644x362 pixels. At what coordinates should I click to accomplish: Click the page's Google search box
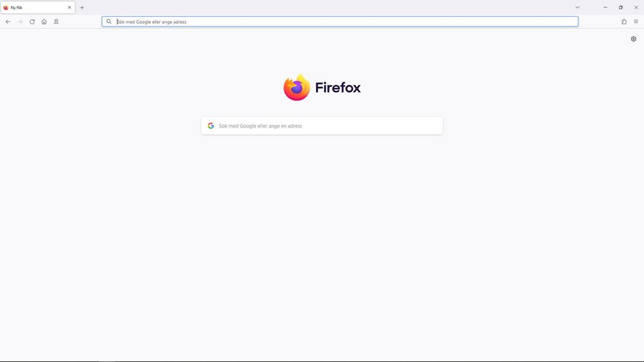click(322, 126)
